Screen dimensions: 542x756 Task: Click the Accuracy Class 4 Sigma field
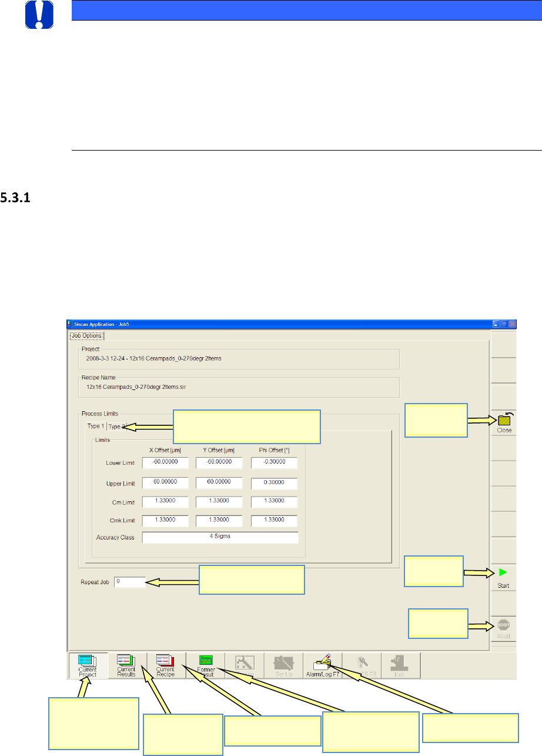[220, 538]
